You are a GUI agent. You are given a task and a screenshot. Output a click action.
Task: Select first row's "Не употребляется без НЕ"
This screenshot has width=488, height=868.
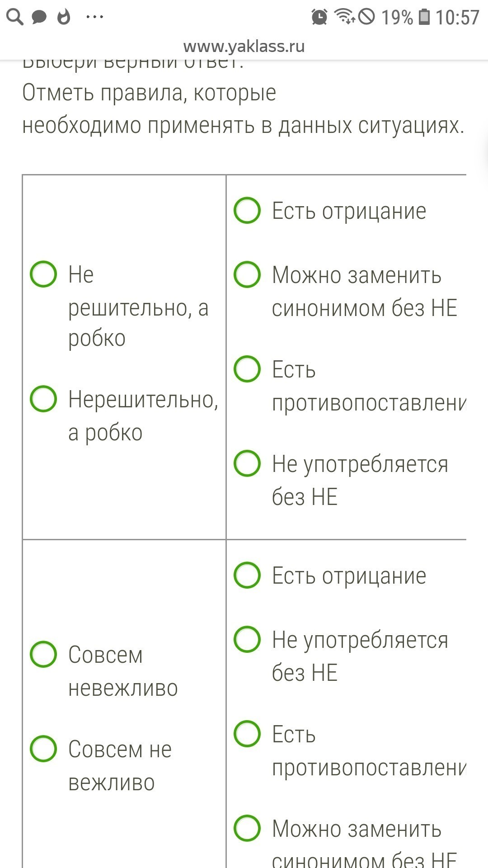coord(247,463)
